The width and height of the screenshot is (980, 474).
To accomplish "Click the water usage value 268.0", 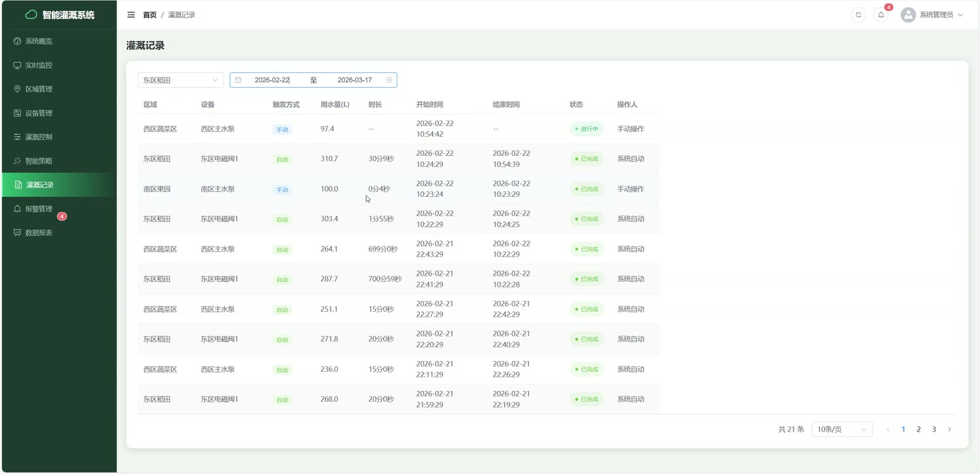I will (x=329, y=399).
